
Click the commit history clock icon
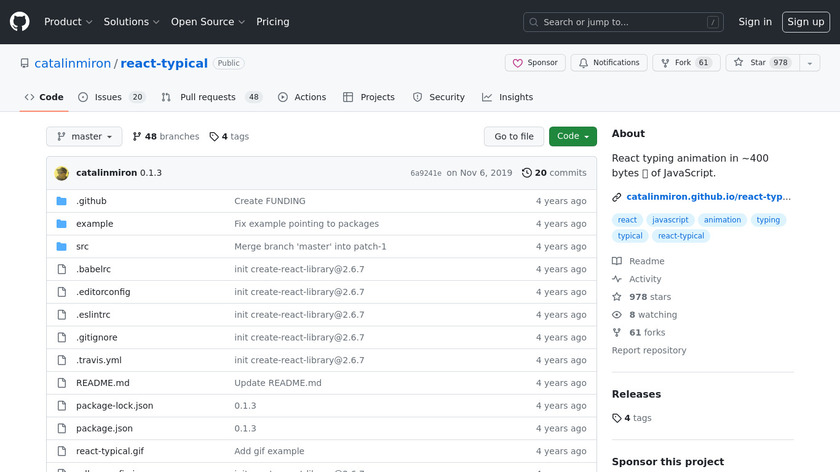point(527,173)
